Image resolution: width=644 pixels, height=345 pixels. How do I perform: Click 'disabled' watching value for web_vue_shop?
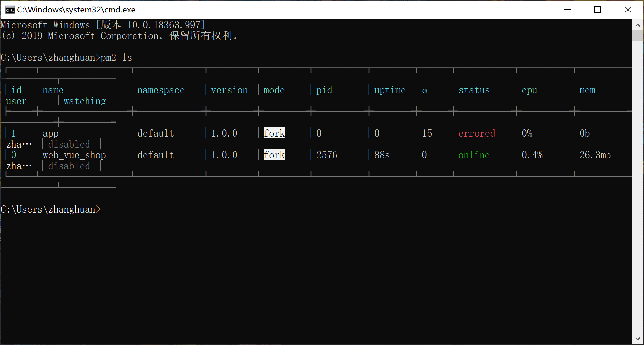pos(69,166)
